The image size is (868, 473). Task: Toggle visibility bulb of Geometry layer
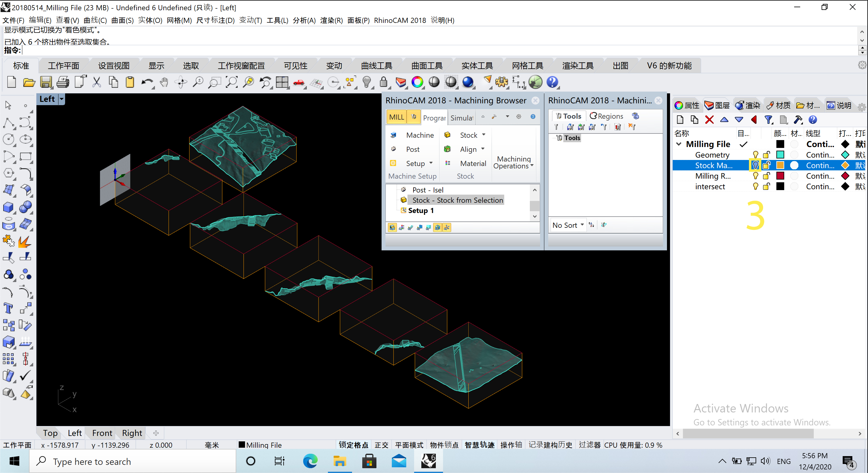pyautogui.click(x=756, y=155)
